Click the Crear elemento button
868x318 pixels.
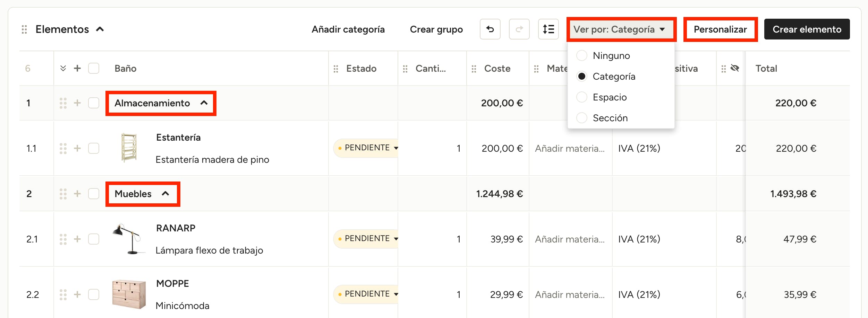807,29
